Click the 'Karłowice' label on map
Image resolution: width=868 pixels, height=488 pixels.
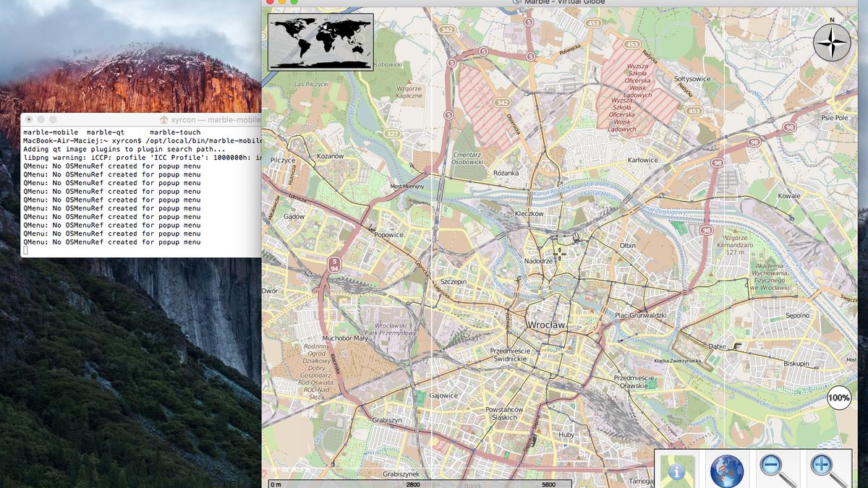coord(643,160)
